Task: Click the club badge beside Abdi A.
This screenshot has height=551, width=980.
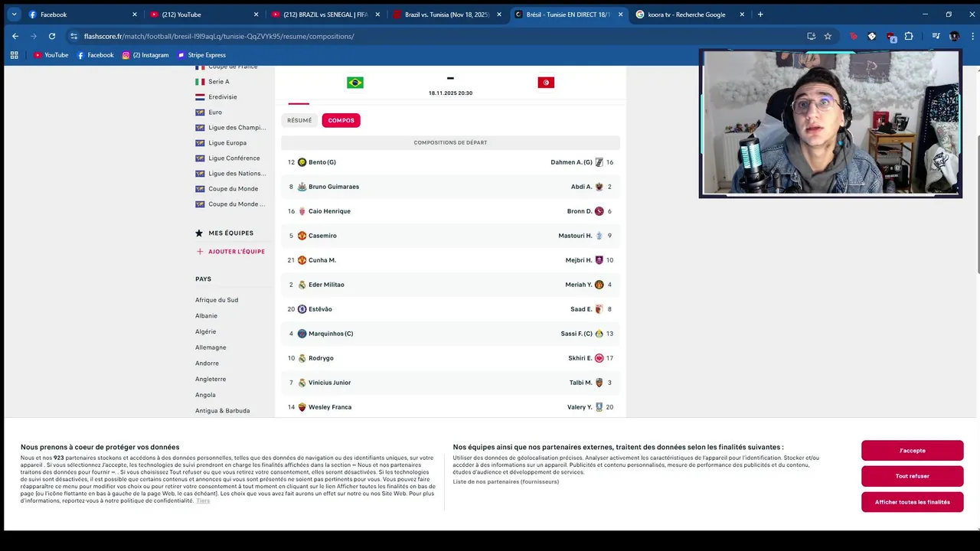Action: [x=599, y=187]
